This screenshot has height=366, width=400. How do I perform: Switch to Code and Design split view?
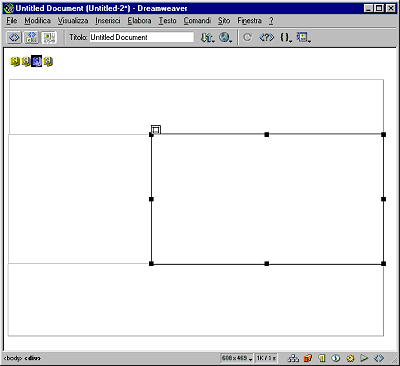coord(32,37)
